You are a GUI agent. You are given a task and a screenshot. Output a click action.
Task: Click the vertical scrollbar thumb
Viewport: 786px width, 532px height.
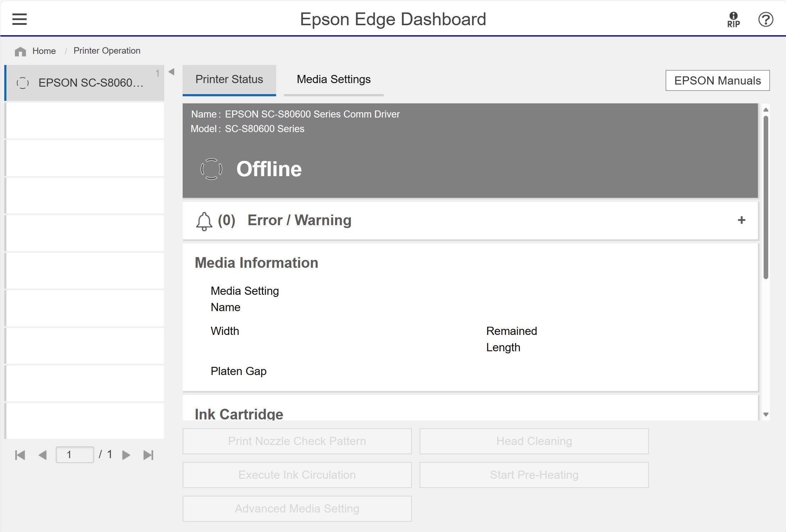pos(766,197)
